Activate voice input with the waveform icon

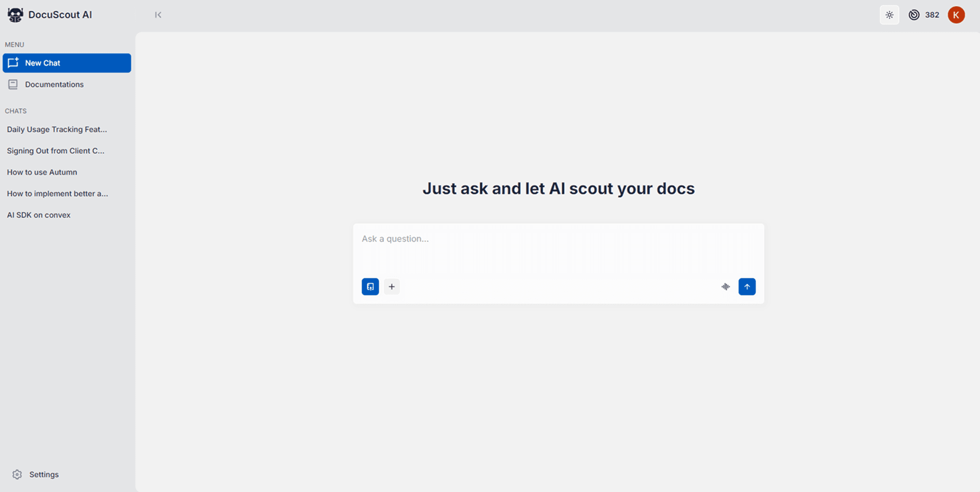coord(726,287)
